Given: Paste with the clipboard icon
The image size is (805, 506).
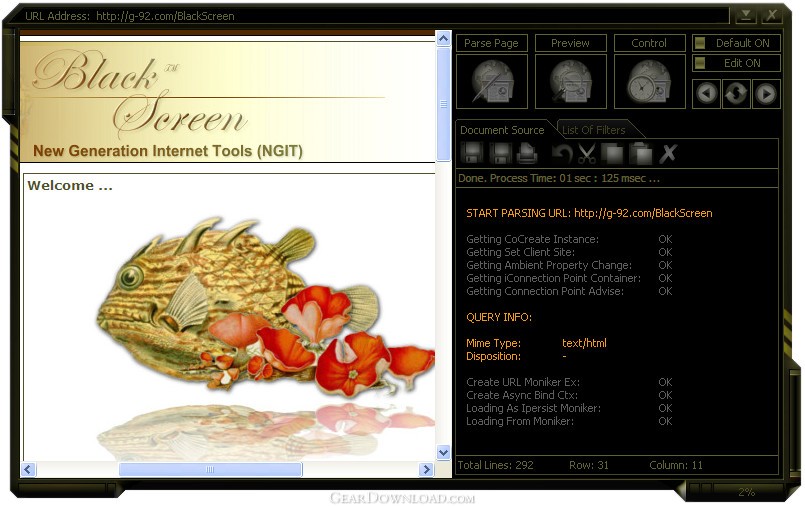Looking at the screenshot, I should [x=640, y=153].
